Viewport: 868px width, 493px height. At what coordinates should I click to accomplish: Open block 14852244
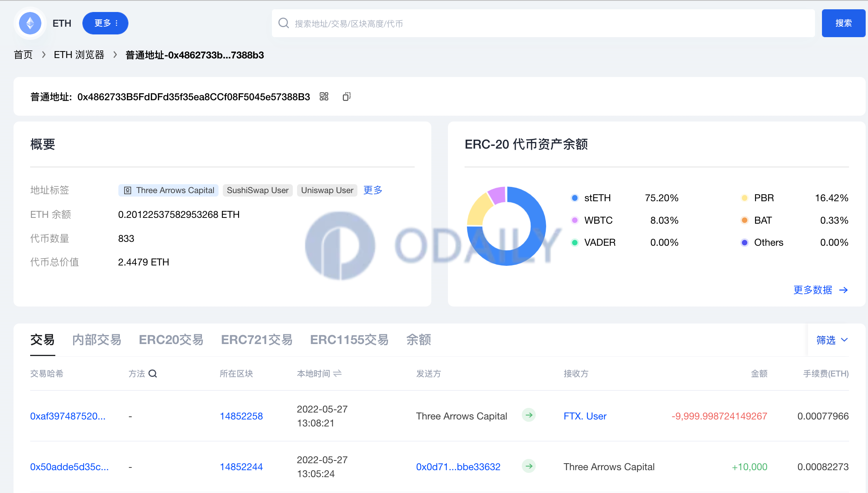(241, 467)
